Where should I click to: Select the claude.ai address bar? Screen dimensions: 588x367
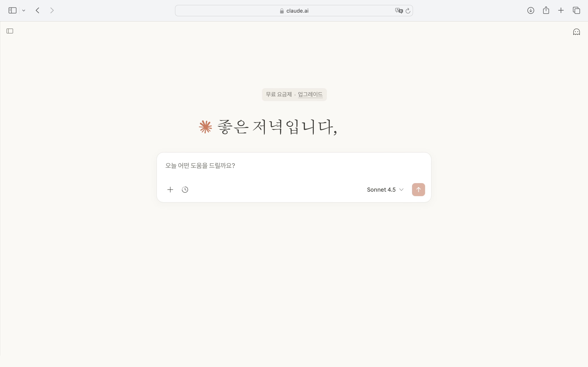tap(294, 11)
